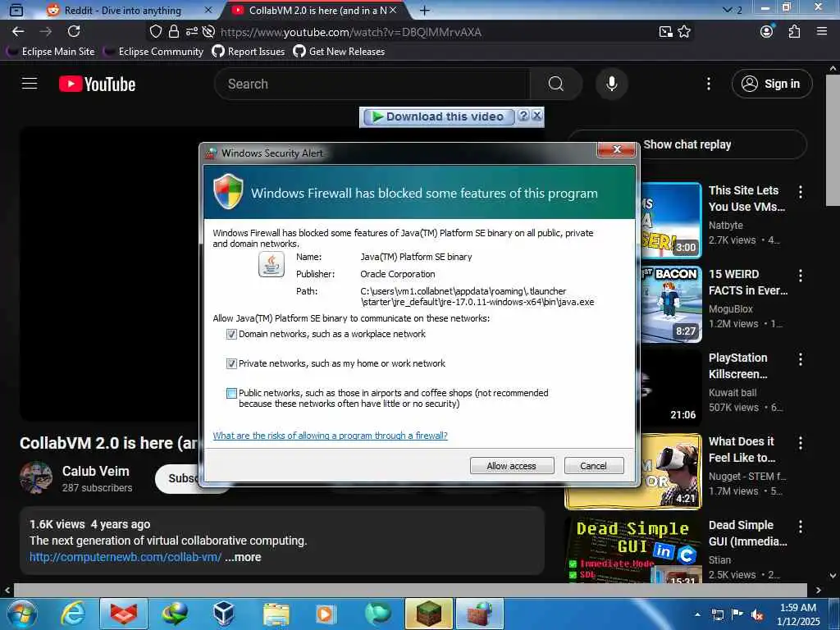Open Report Issues bookmark
Image resolution: width=840 pixels, height=630 pixels.
point(249,52)
